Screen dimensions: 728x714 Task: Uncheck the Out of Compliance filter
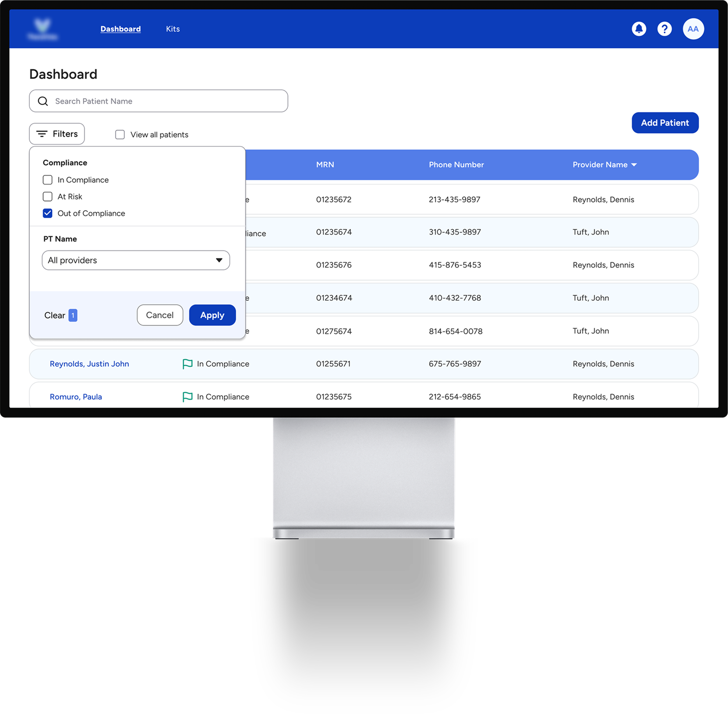(47, 213)
